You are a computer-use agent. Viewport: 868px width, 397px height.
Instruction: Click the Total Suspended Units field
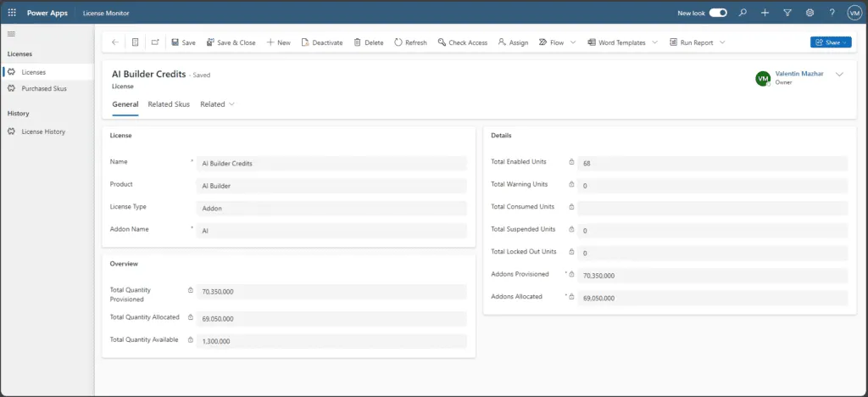[712, 231]
